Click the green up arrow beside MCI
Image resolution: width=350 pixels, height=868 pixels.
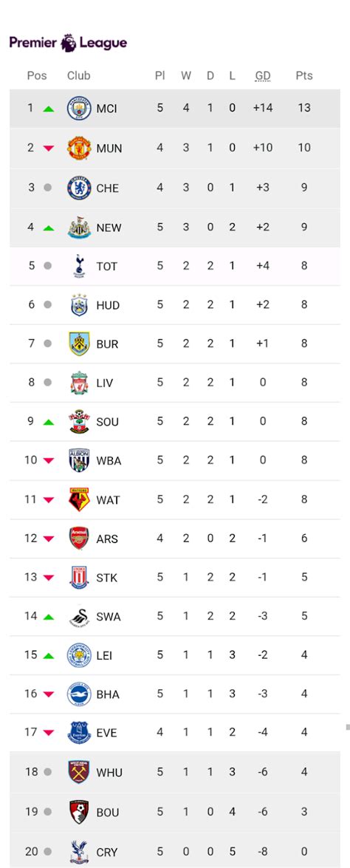[49, 109]
